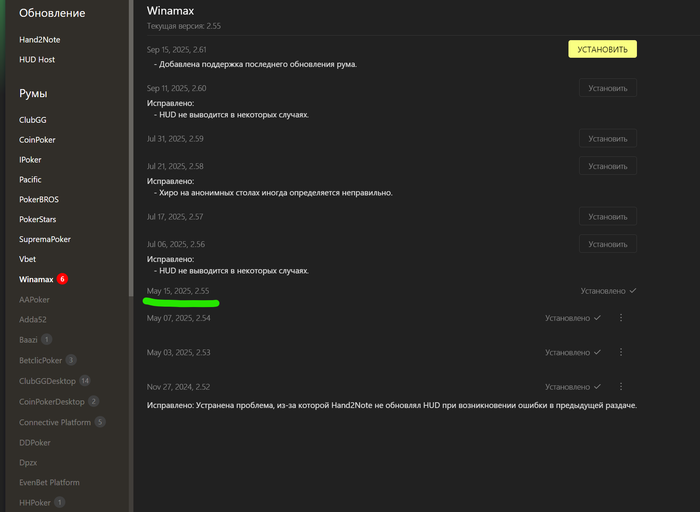Click 'Sep 15, 2025, 2.61' release date
The width and height of the screenshot is (700, 512).
coord(176,50)
